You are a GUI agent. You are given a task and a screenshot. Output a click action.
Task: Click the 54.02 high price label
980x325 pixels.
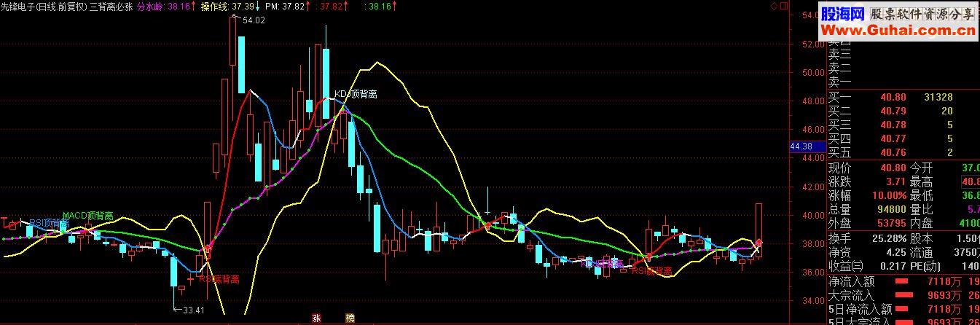253,20
